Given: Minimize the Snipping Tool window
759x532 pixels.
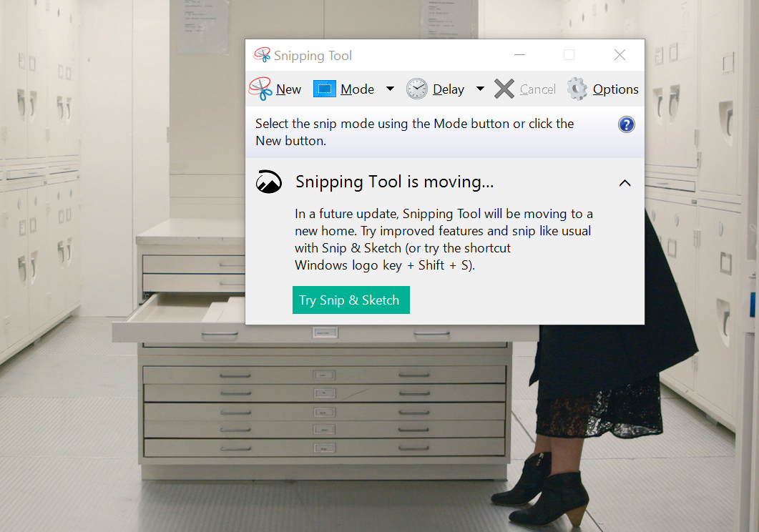Looking at the screenshot, I should click(x=519, y=54).
